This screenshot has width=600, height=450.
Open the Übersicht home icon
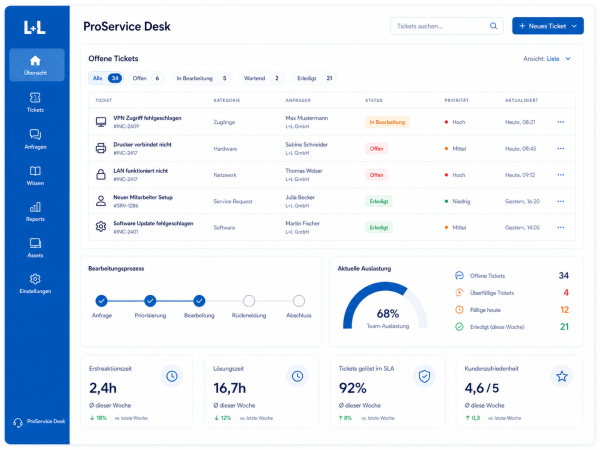pyautogui.click(x=35, y=60)
